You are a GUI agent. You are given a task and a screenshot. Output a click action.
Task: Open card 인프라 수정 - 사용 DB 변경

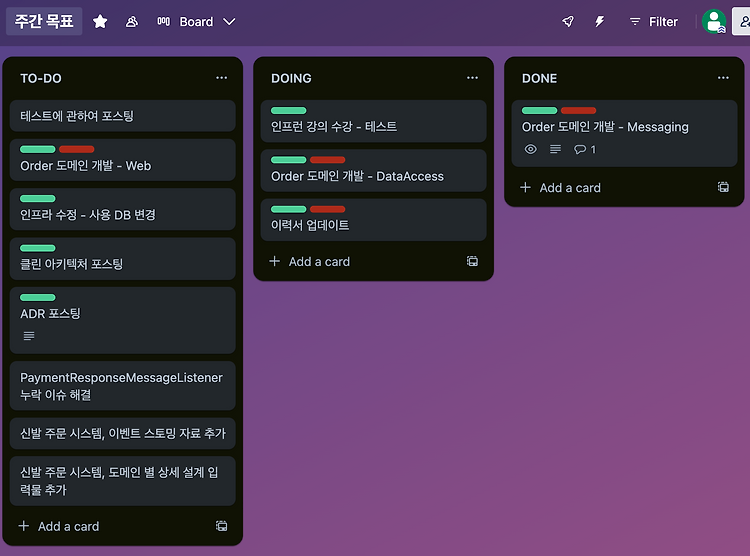(x=122, y=210)
